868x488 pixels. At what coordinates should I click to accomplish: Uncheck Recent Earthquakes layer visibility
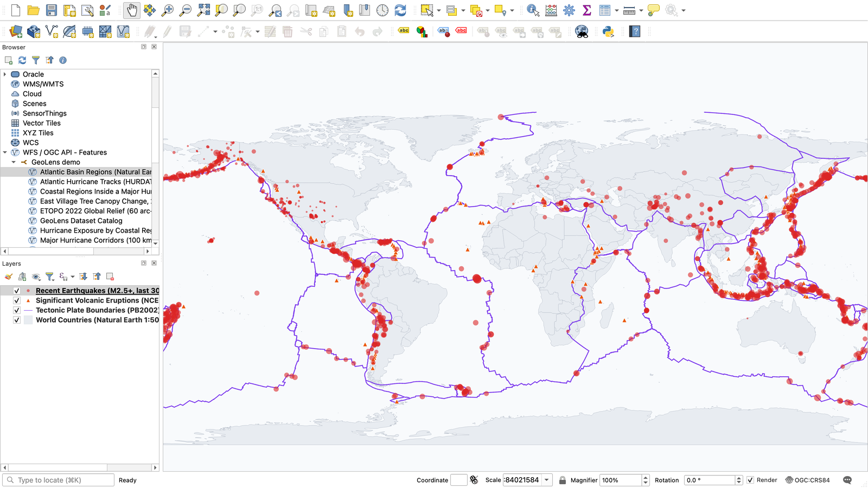point(17,291)
